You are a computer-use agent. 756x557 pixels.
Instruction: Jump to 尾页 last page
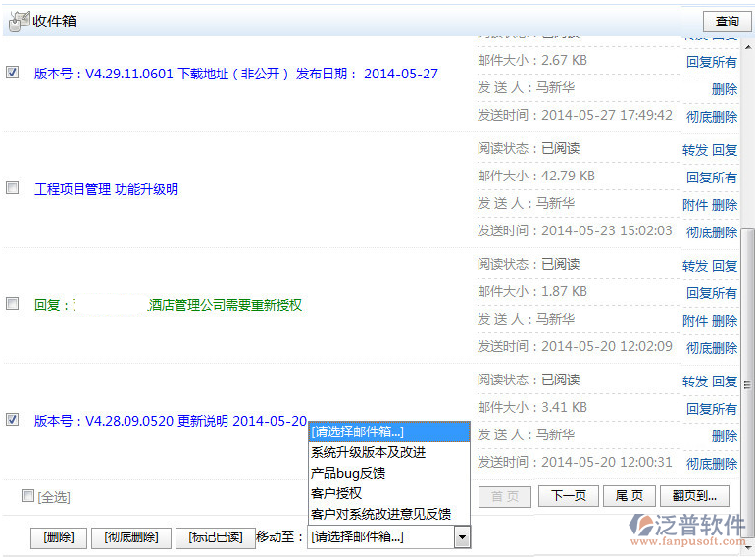629,496
